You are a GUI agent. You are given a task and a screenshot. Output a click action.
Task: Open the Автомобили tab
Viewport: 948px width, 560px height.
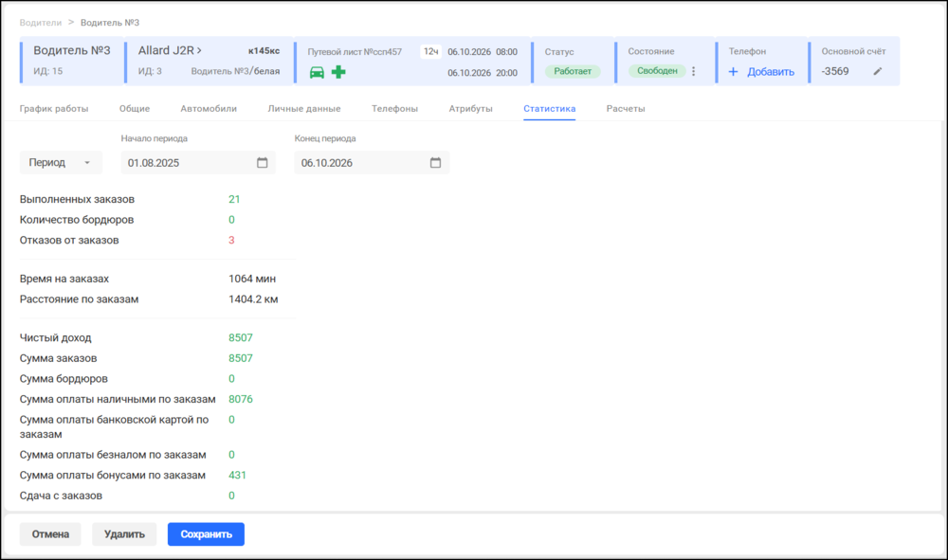pyautogui.click(x=209, y=109)
